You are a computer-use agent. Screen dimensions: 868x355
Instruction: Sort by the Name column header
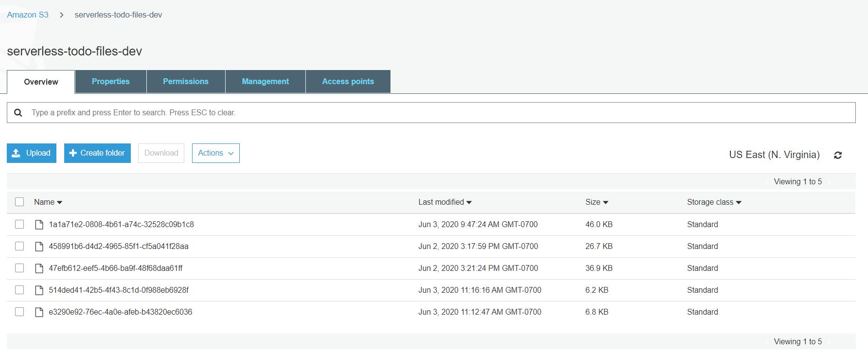pos(48,202)
